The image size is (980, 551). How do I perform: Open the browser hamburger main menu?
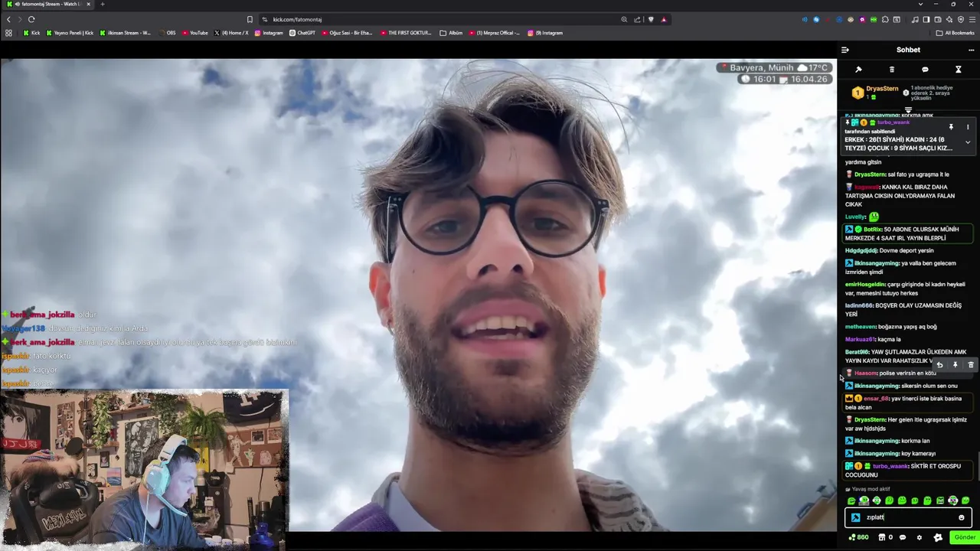[972, 19]
